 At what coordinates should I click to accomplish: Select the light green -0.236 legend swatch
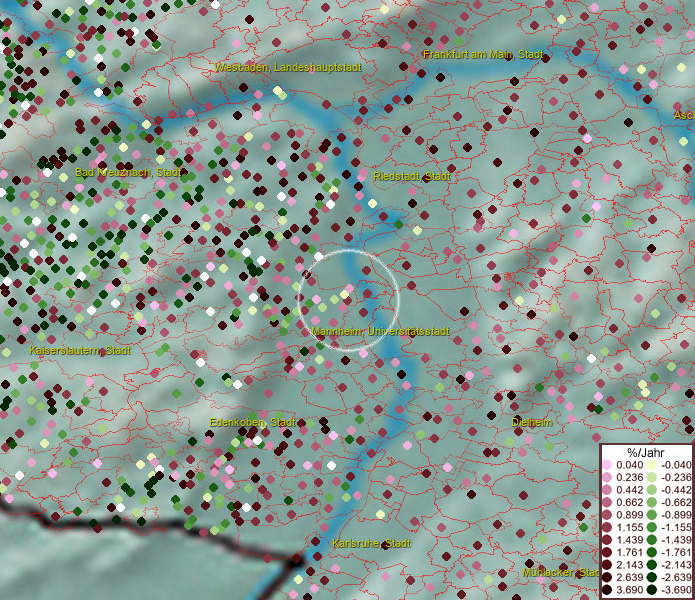point(652,477)
